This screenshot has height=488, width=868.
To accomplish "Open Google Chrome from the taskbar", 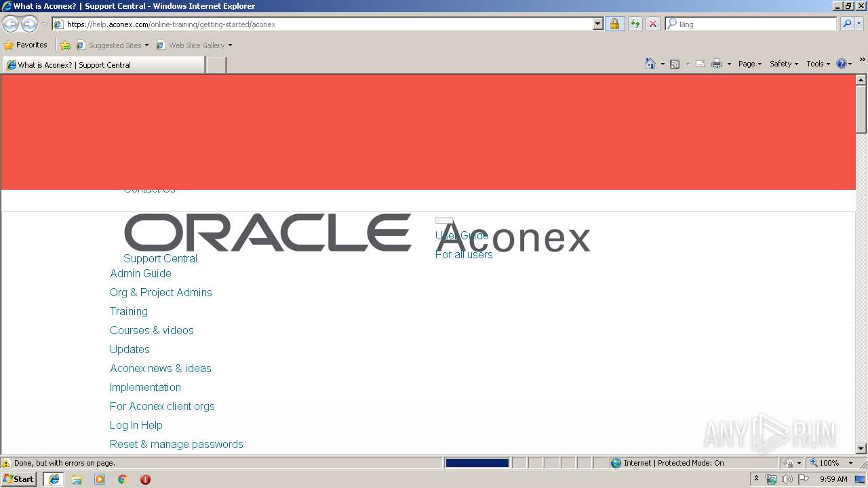I will pos(123,479).
